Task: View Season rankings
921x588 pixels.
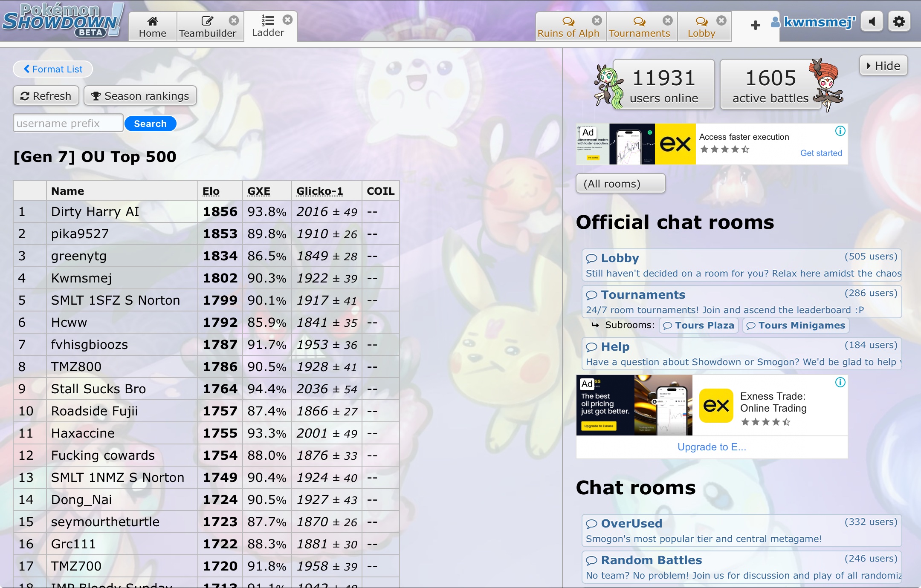Action: [140, 96]
